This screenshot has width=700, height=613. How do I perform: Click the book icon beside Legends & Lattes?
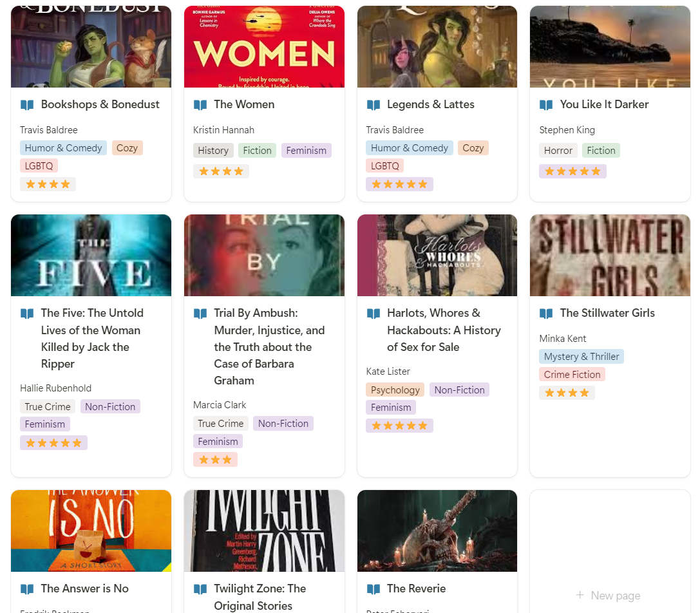[x=374, y=105]
